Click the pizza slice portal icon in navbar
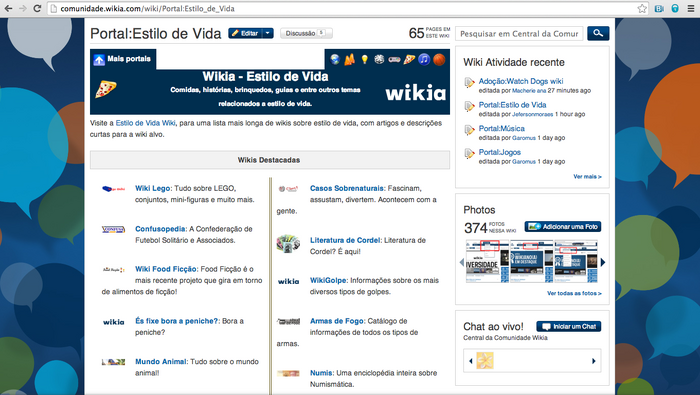Screen dimensions: 700x395 pos(409,59)
